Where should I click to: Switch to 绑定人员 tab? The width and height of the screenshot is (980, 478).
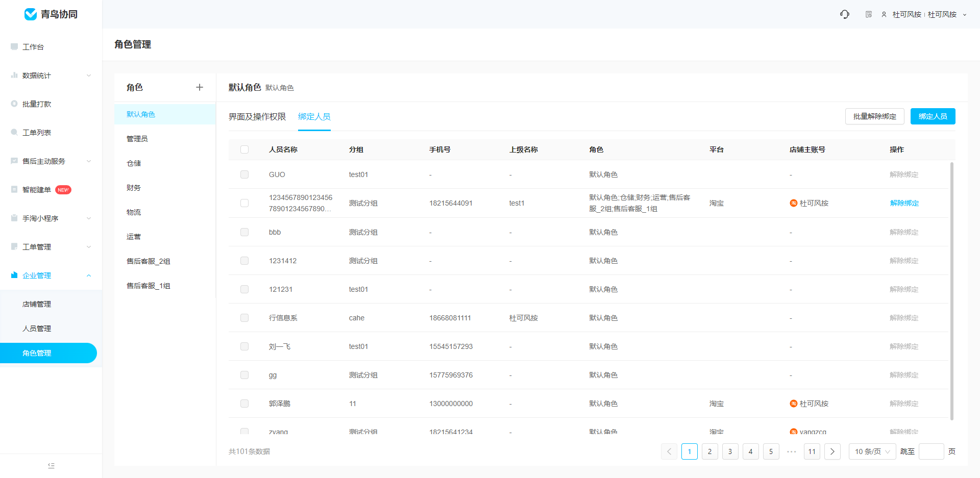(314, 117)
